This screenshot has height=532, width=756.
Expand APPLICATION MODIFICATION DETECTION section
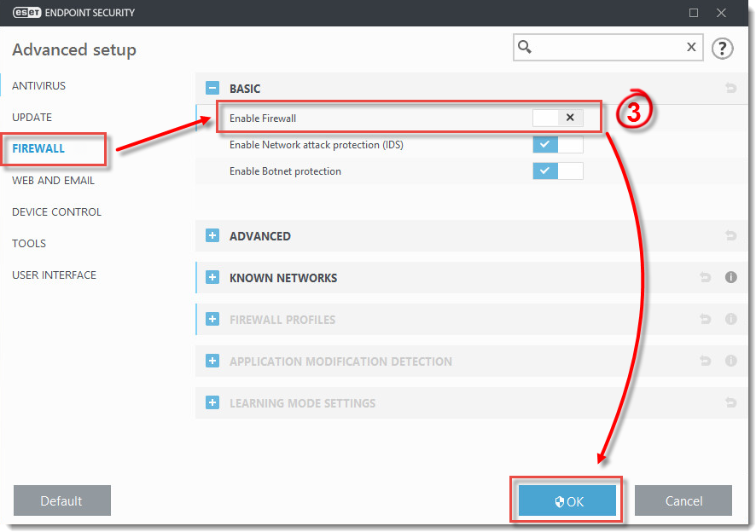pos(212,361)
